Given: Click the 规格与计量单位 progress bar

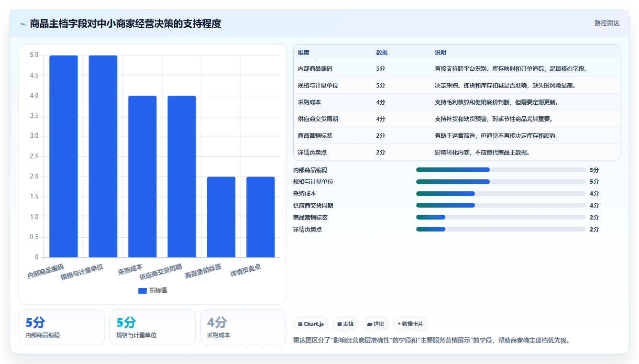Looking at the screenshot, I should (x=501, y=182).
